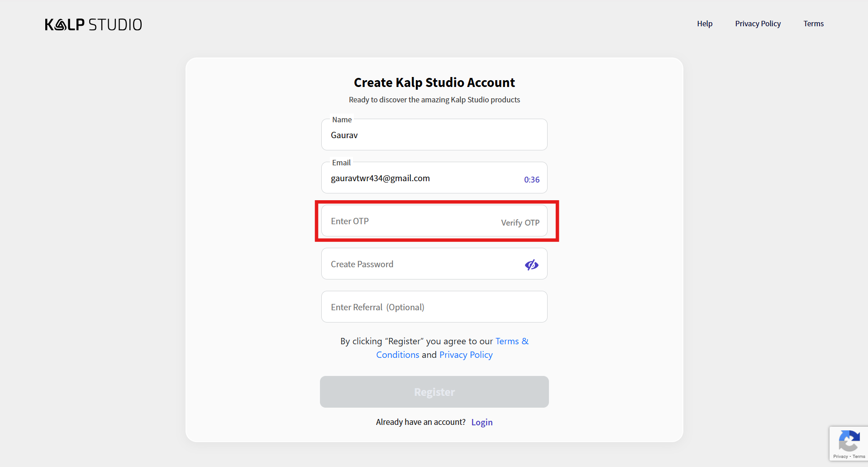Click the Create Kalp Studio Account heading
The height and width of the screenshot is (467, 868).
pyautogui.click(x=434, y=82)
